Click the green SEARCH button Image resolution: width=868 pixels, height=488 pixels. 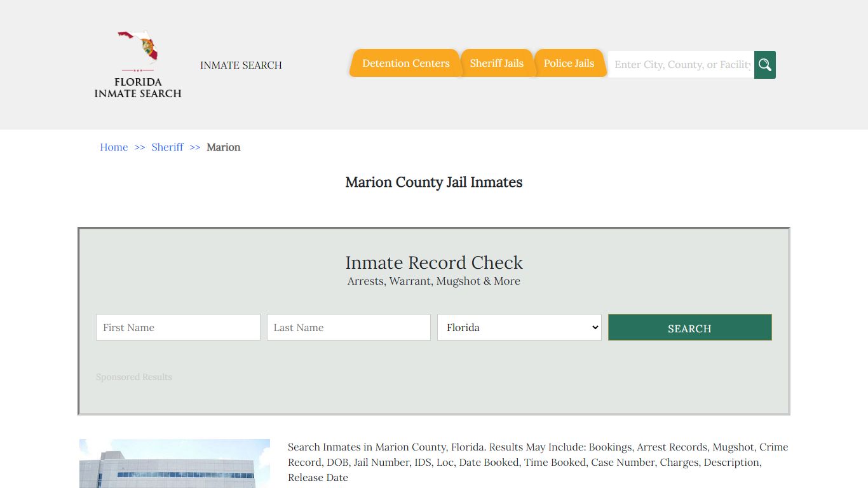690,327
